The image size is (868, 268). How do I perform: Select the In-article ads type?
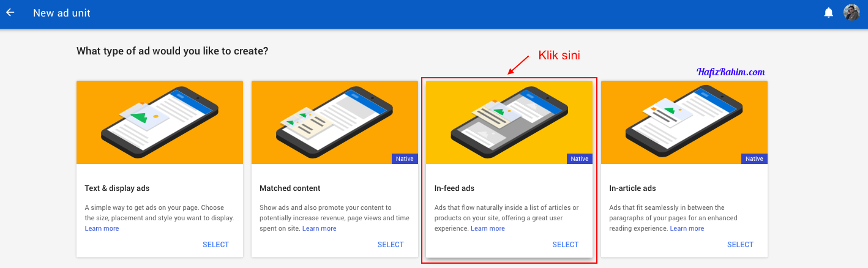(740, 245)
